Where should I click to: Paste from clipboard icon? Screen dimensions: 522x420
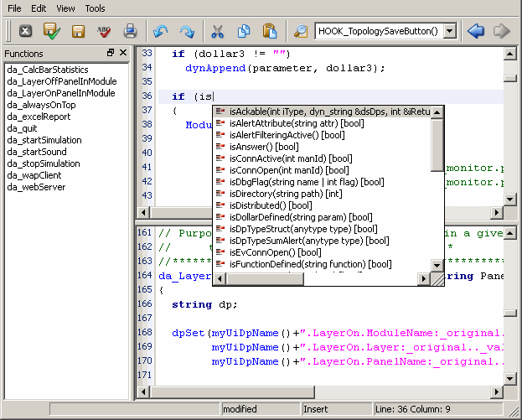tap(269, 31)
